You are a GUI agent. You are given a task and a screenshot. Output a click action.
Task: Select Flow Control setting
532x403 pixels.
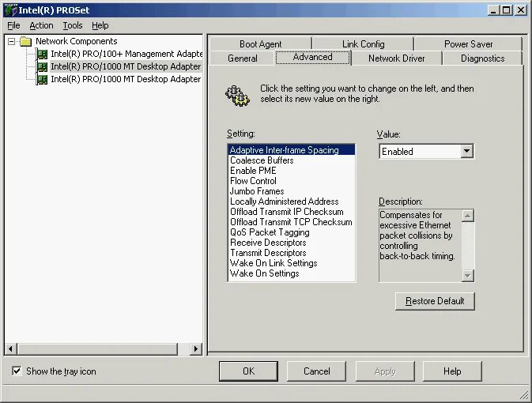(x=292, y=181)
